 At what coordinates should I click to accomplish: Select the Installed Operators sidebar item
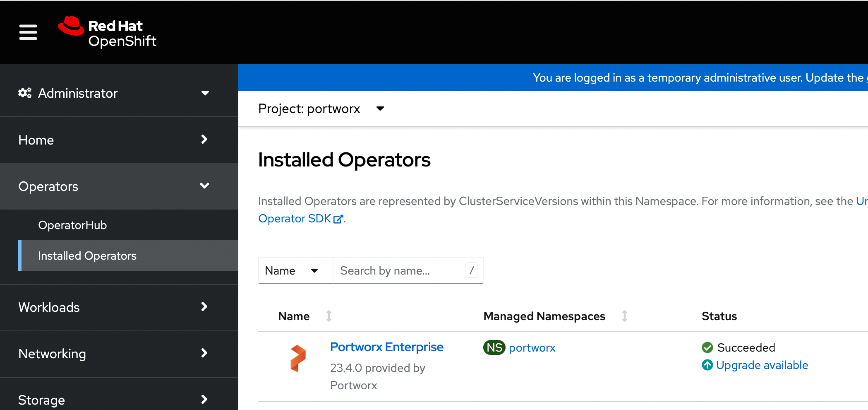pyautogui.click(x=87, y=256)
